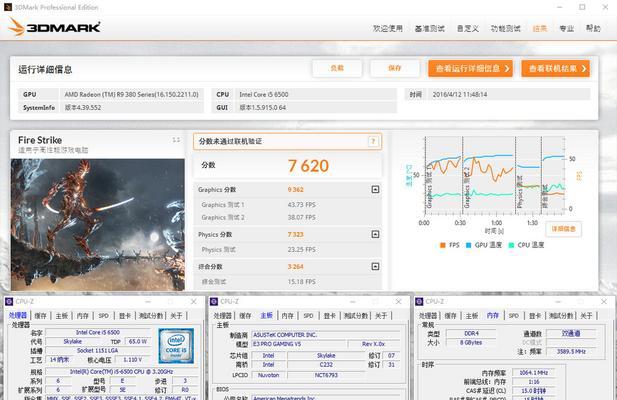Click the E3 PRO GAMING V5 model field
The image size is (617, 400).
[x=299, y=344]
